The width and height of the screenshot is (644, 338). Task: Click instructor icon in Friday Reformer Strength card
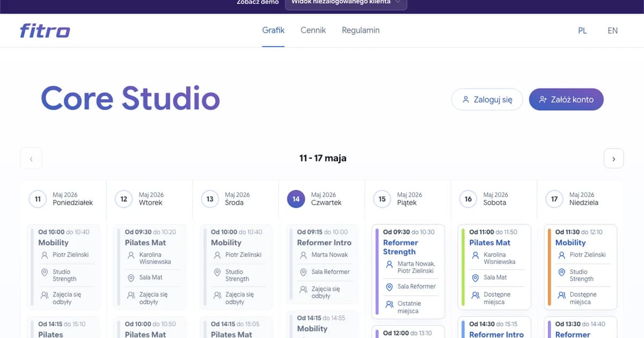pyautogui.click(x=390, y=264)
